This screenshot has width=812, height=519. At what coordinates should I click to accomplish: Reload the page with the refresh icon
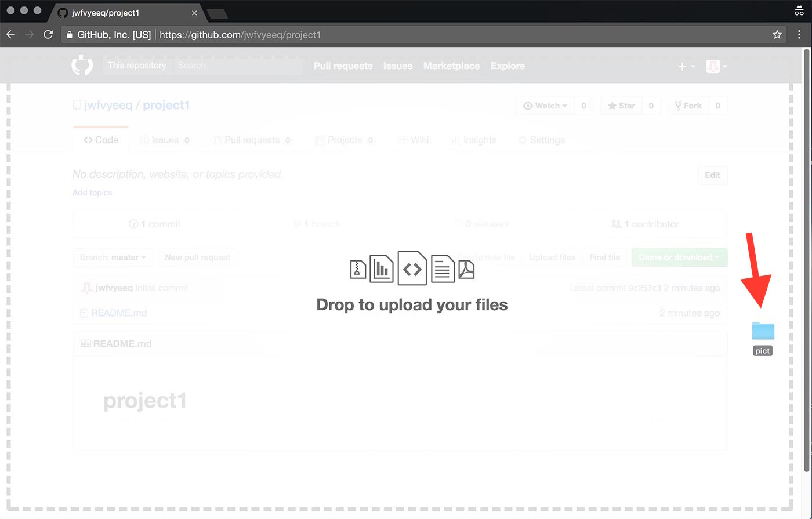[48, 35]
